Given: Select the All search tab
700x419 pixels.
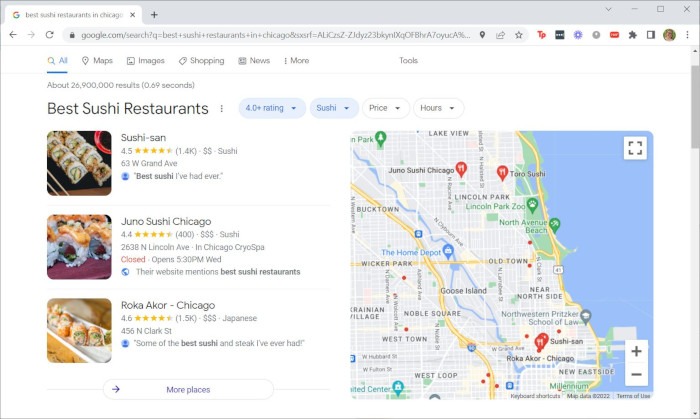Looking at the screenshot, I should click(57, 61).
